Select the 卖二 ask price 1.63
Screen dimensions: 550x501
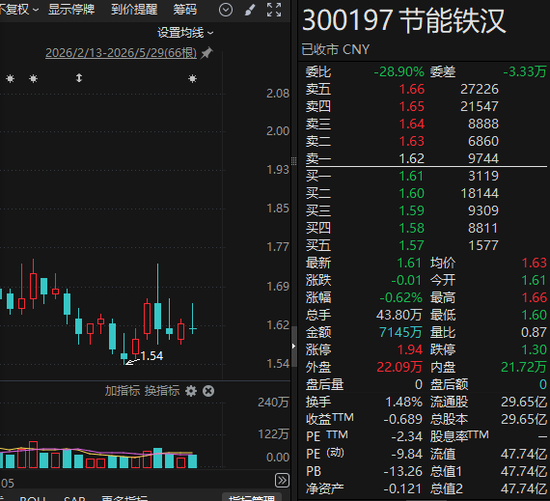(412, 141)
